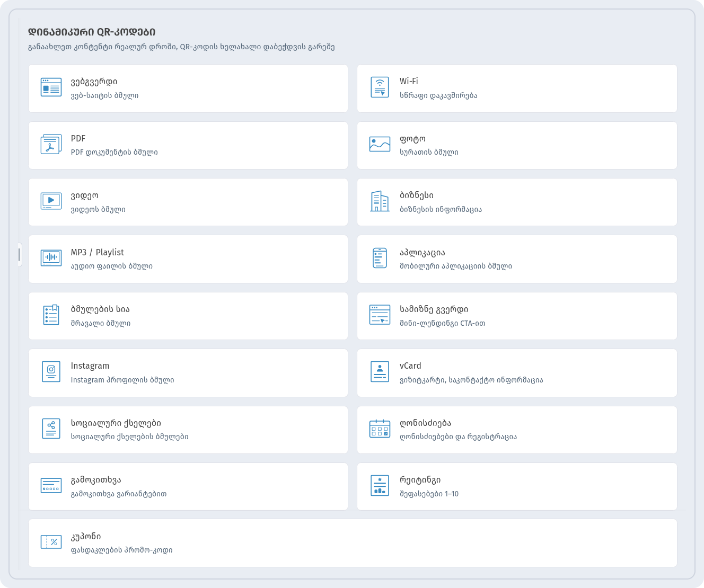The width and height of the screenshot is (704, 588).
Task: Click the photo landscape icon
Action: tap(380, 144)
